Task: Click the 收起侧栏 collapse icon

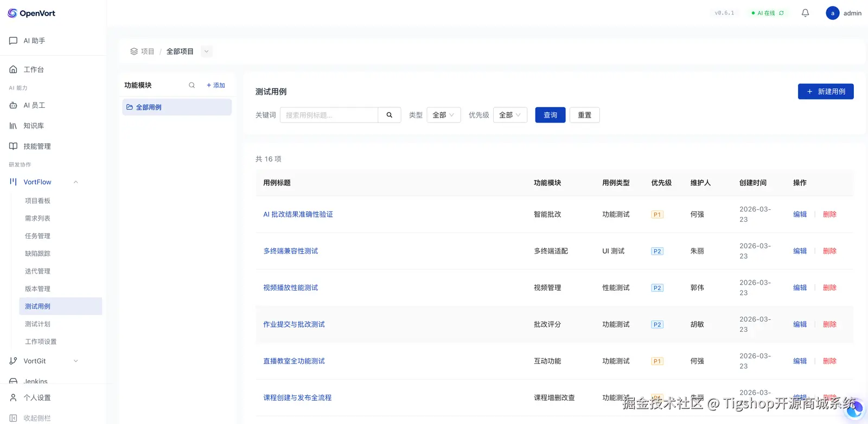Action: (x=13, y=418)
